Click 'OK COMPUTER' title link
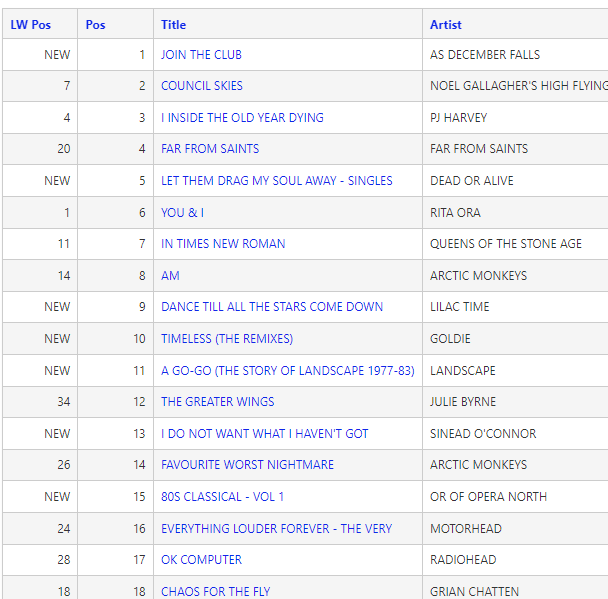This screenshot has height=599, width=608. pyautogui.click(x=201, y=560)
